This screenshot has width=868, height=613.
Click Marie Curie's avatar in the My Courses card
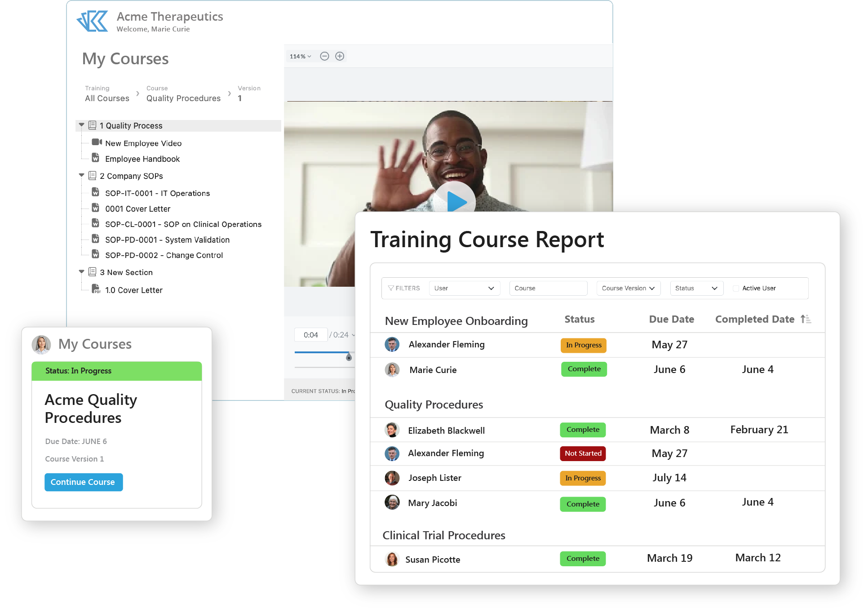tap(41, 345)
